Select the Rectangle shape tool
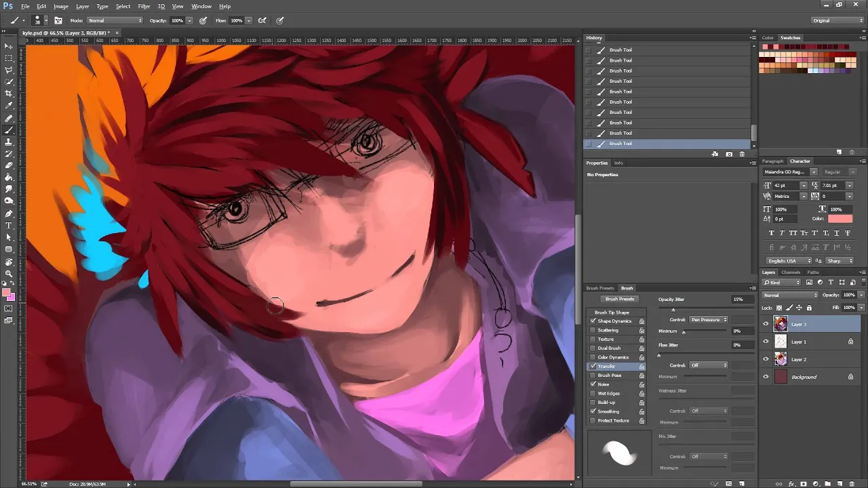The height and width of the screenshot is (488, 868). point(9,249)
